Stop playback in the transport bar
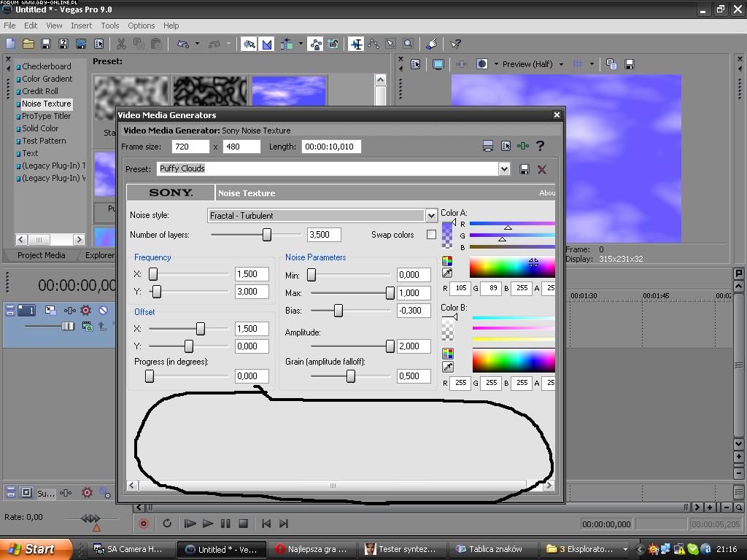747x560 pixels. click(x=243, y=524)
